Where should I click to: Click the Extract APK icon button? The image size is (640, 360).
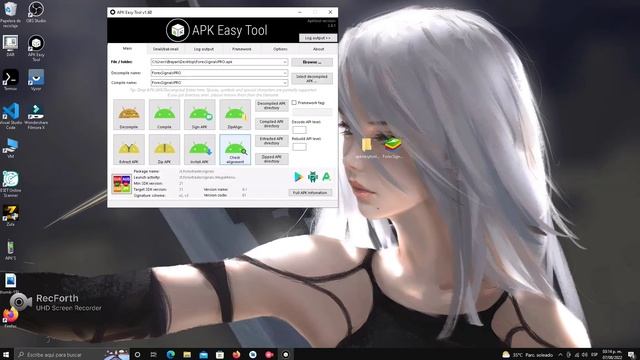(129, 149)
